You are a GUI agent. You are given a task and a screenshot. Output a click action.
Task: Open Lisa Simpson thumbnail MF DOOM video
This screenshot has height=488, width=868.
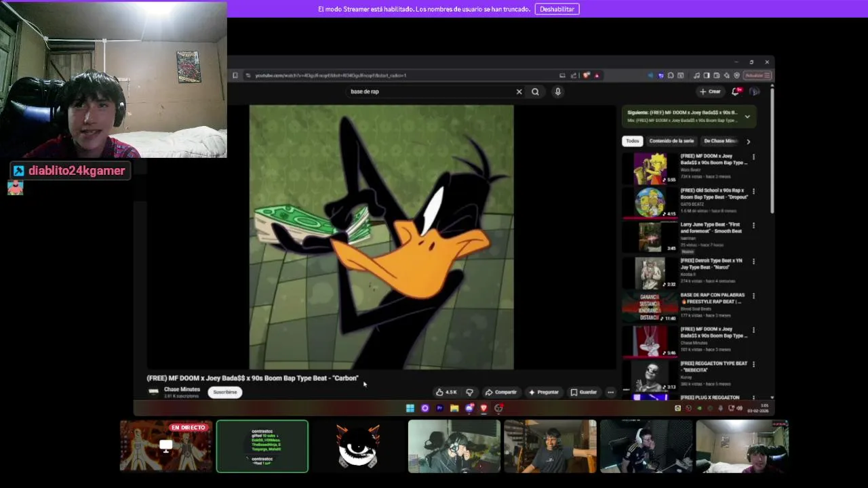coord(650,168)
